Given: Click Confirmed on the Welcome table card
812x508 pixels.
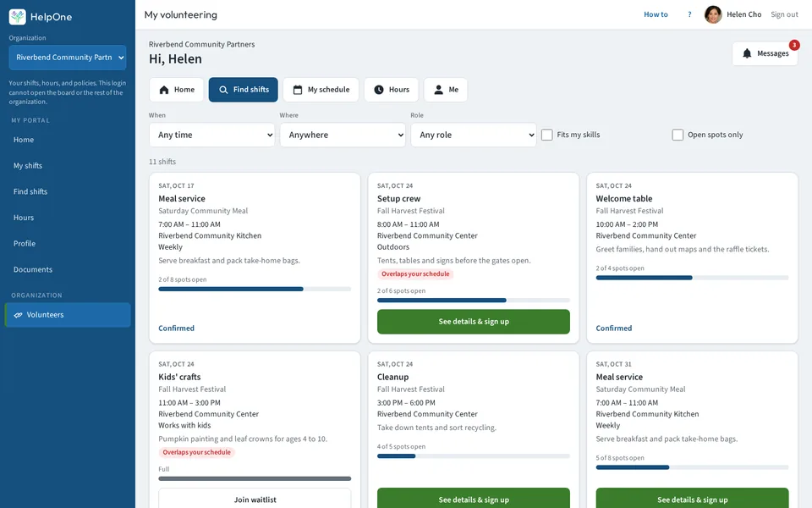Looking at the screenshot, I should [x=614, y=329].
